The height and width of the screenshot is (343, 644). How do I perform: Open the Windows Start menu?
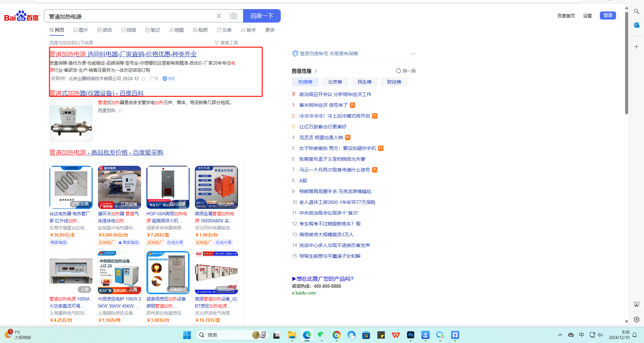tap(187, 335)
